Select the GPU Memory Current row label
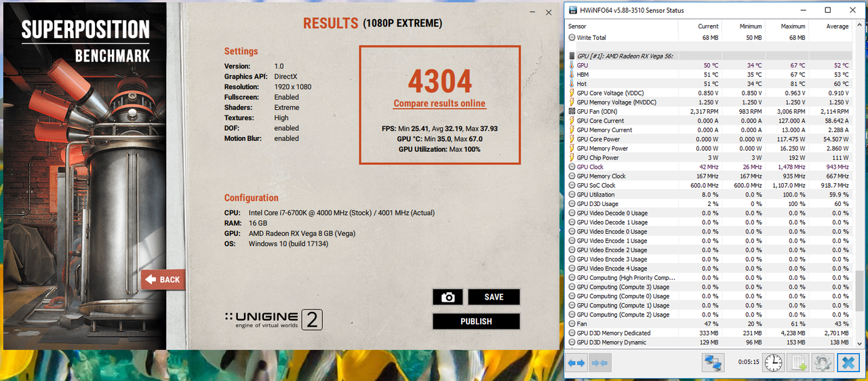 click(604, 130)
